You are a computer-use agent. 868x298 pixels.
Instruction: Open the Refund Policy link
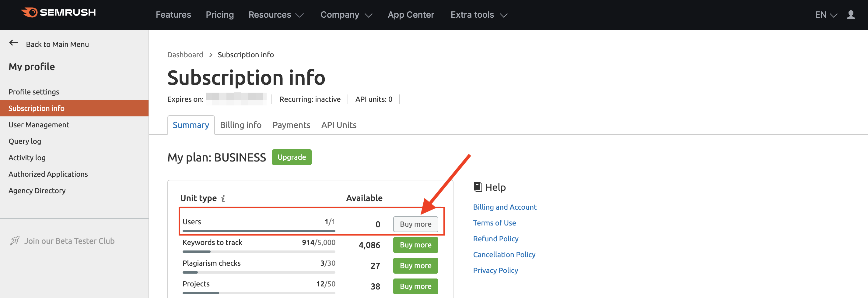pyautogui.click(x=496, y=239)
